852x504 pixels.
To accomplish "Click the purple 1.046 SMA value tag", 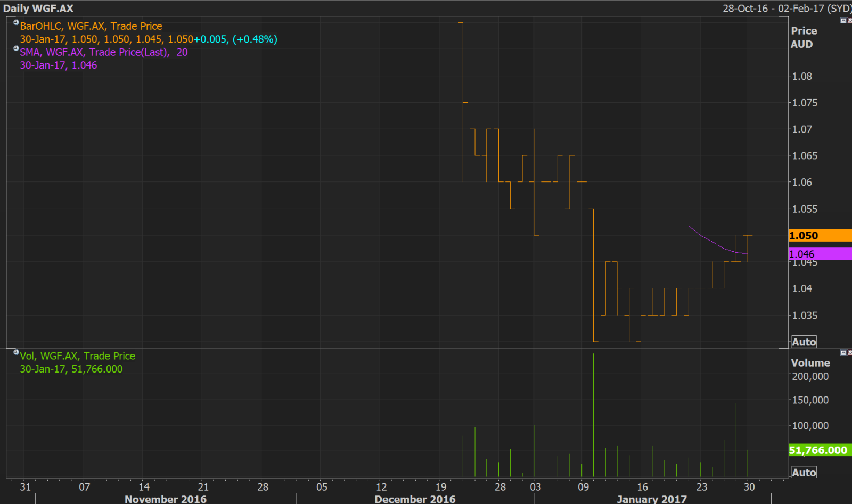I will click(x=820, y=254).
